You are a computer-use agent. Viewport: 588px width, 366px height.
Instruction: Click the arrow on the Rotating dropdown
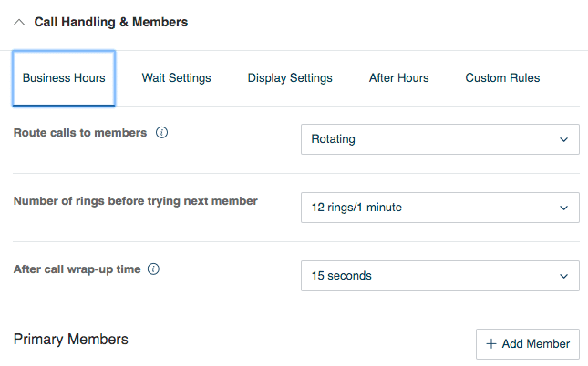click(562, 139)
